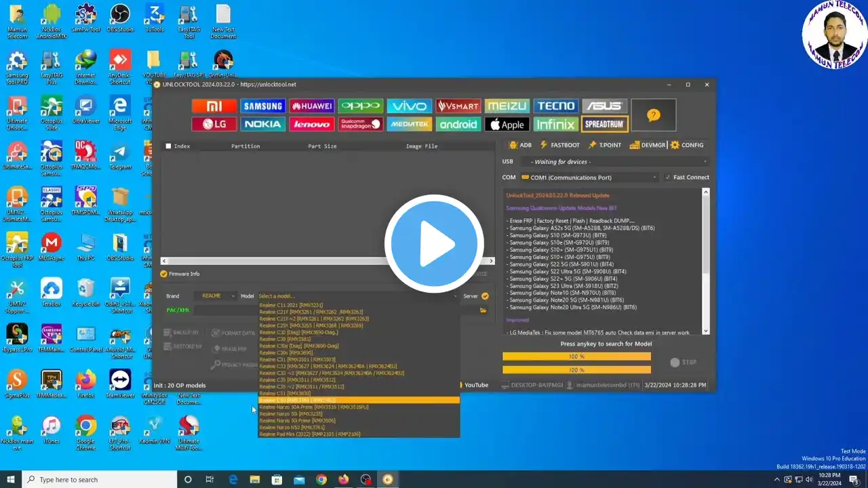The image size is (868, 488).
Task: Toggle the Index select-all checkbox
Action: [x=169, y=146]
